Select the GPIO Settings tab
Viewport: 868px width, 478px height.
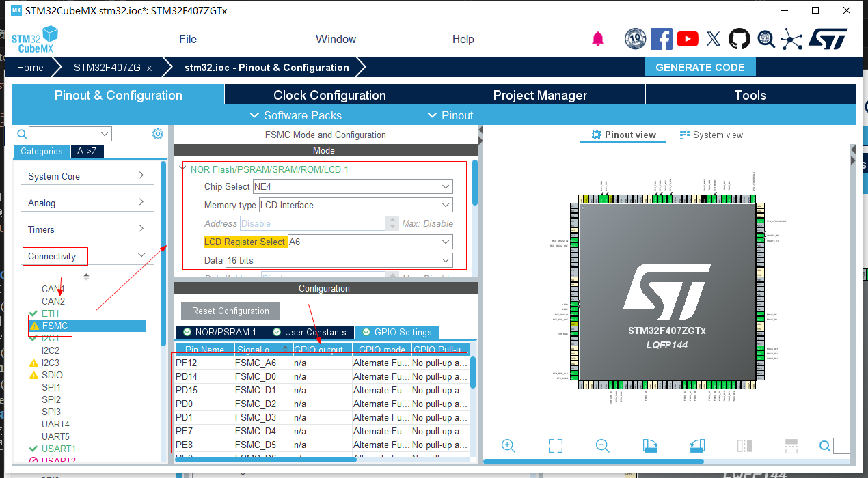pyautogui.click(x=397, y=333)
